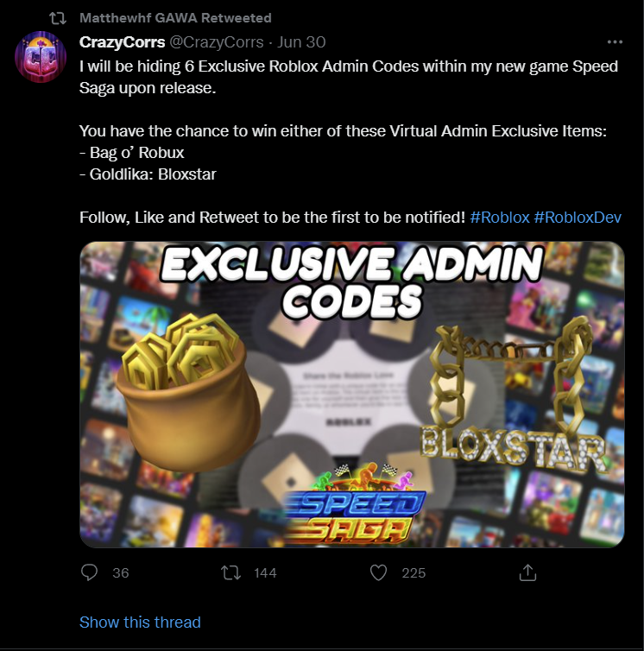Retweet using the arrows icon
This screenshot has width=644, height=651.
pyautogui.click(x=230, y=573)
